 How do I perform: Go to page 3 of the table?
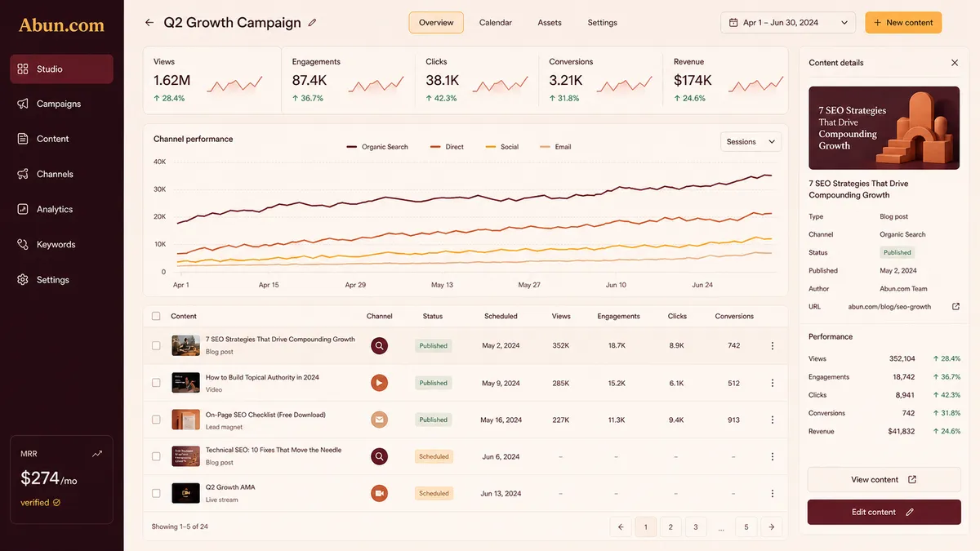(696, 527)
